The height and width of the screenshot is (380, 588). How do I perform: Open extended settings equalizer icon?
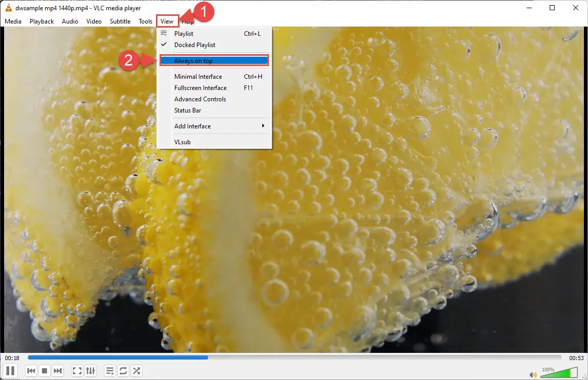pyautogui.click(x=91, y=371)
